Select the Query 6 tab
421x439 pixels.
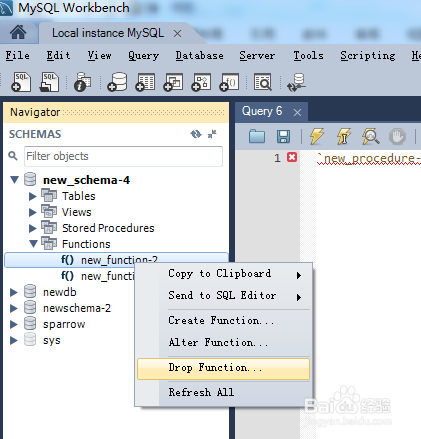(262, 111)
